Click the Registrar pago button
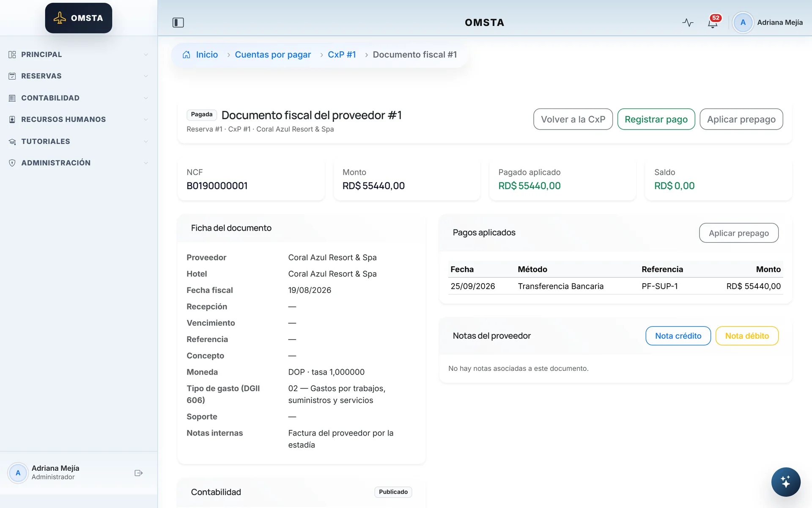Image resolution: width=812 pixels, height=508 pixels. tap(656, 119)
